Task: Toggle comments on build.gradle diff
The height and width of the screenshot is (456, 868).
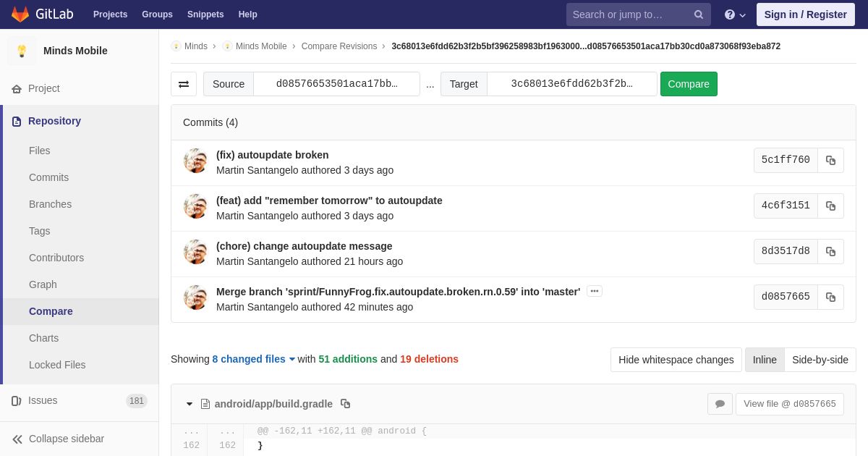Action: tap(720, 404)
